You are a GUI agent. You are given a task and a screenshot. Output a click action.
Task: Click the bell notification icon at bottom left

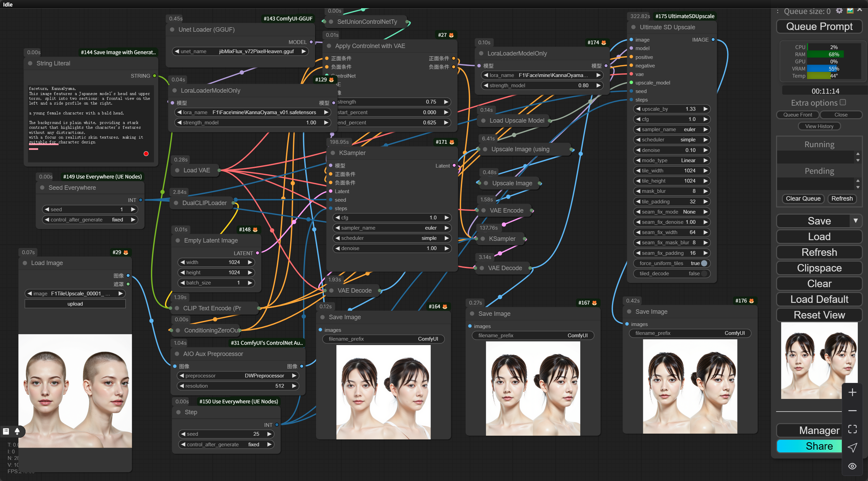tap(17, 431)
